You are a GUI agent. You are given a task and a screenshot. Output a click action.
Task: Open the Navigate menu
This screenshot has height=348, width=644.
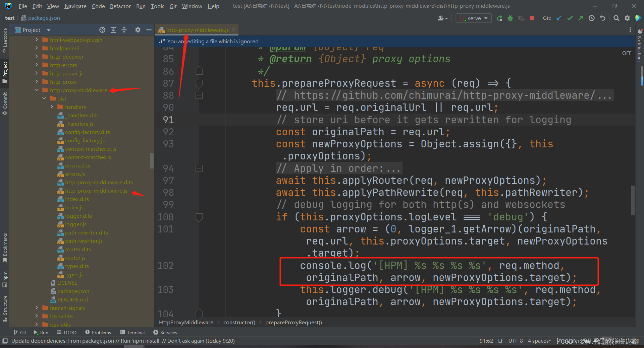[x=75, y=6]
